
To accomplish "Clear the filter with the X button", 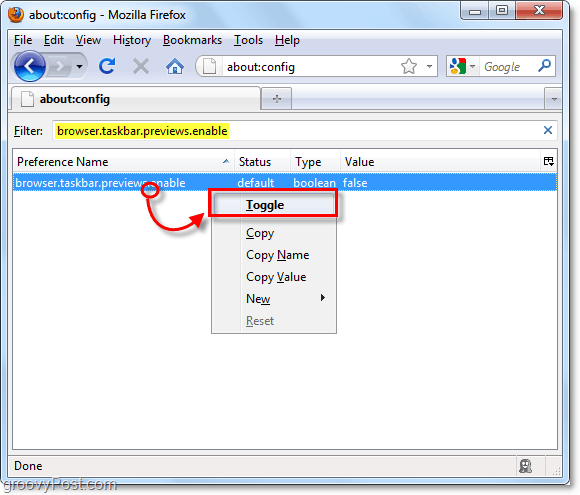I will (548, 130).
